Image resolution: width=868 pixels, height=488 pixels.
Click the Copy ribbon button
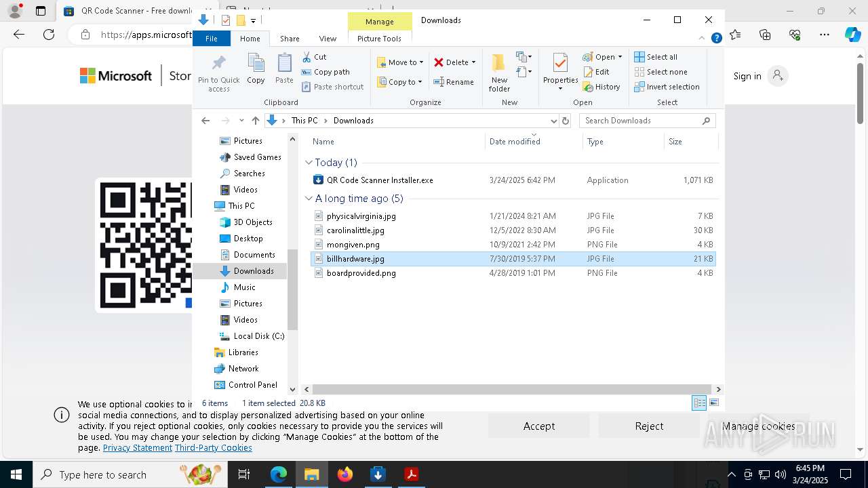point(256,69)
